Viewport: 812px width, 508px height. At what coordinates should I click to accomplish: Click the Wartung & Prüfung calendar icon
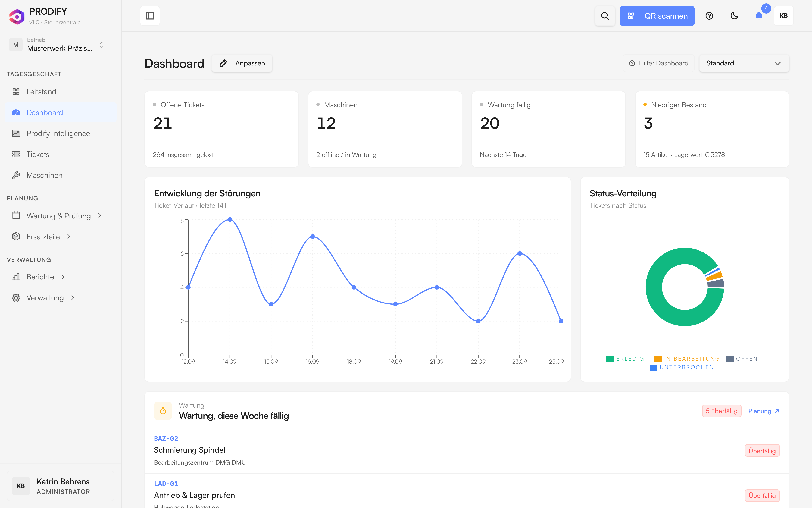(16, 215)
